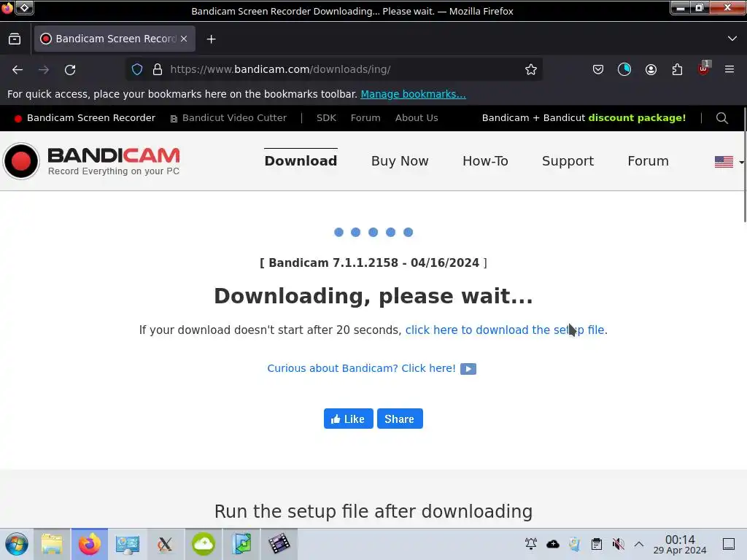Click the show desktop icon at taskbar end
Screen dimensions: 747x560
point(729,544)
